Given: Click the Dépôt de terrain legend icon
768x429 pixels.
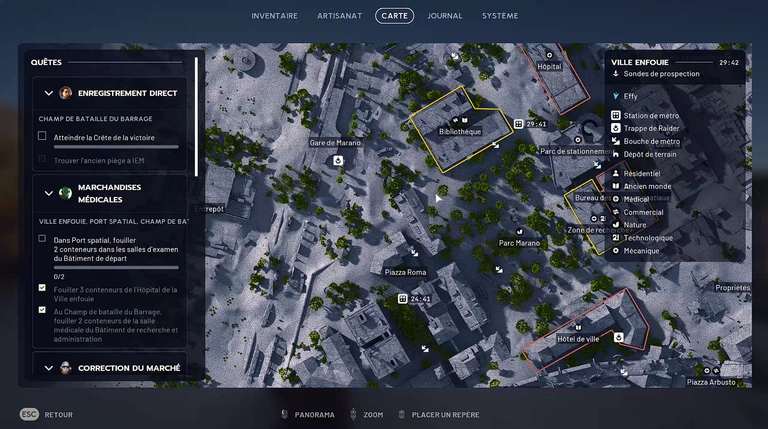Looking at the screenshot, I should tap(616, 154).
